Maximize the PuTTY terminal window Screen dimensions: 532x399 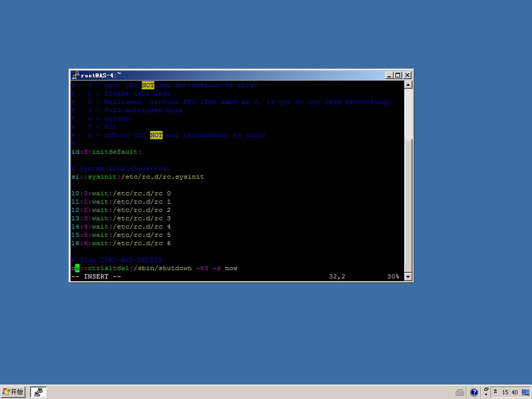[398, 75]
